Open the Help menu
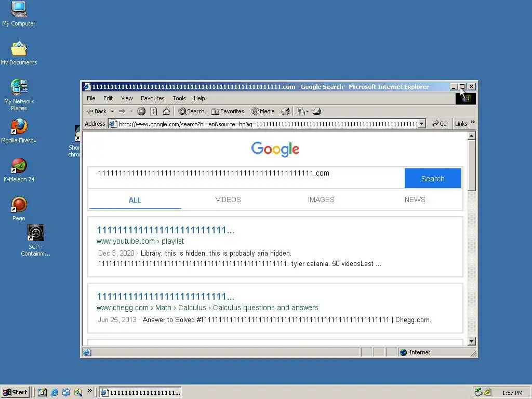Viewport: 532px width, 399px height. click(x=199, y=98)
